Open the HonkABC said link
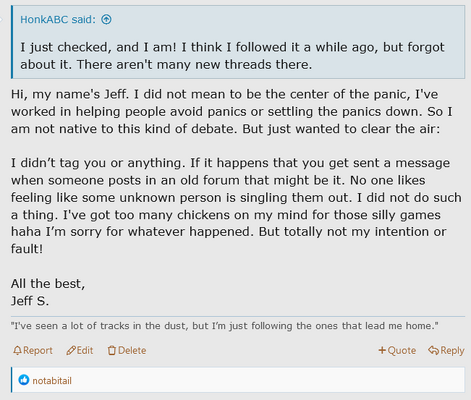 [x=58, y=20]
